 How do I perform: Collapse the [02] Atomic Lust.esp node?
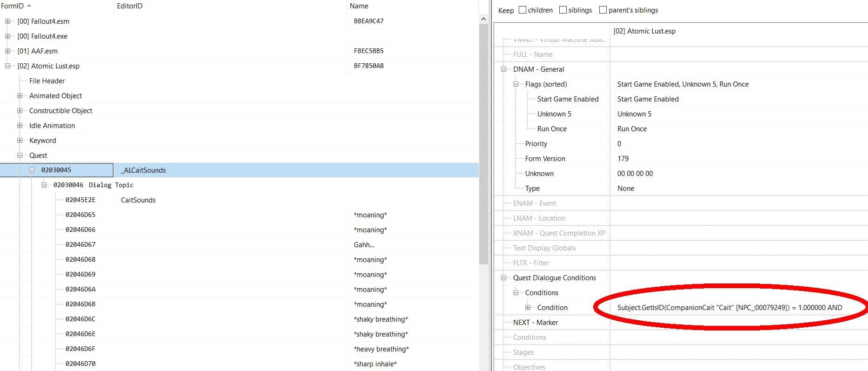7,66
